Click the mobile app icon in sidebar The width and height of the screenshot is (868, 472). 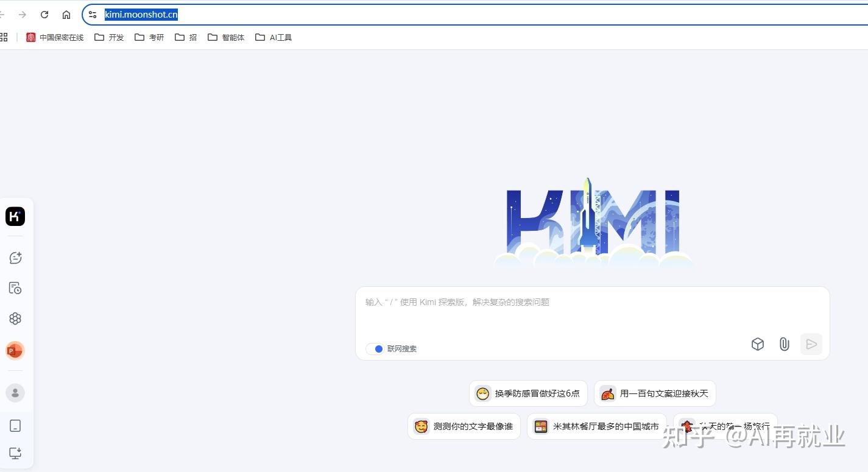tap(15, 425)
